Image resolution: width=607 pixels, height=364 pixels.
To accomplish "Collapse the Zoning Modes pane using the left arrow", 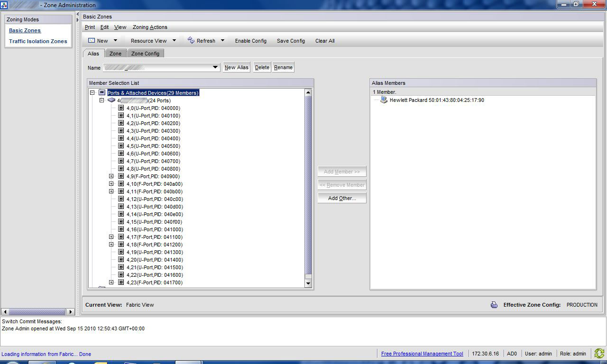I will coord(78,15).
